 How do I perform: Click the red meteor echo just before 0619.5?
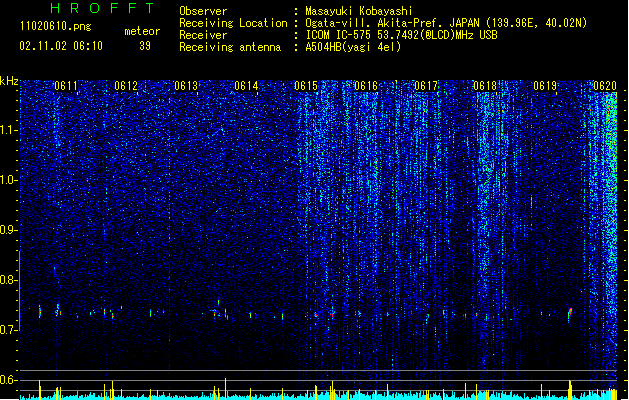tap(570, 314)
